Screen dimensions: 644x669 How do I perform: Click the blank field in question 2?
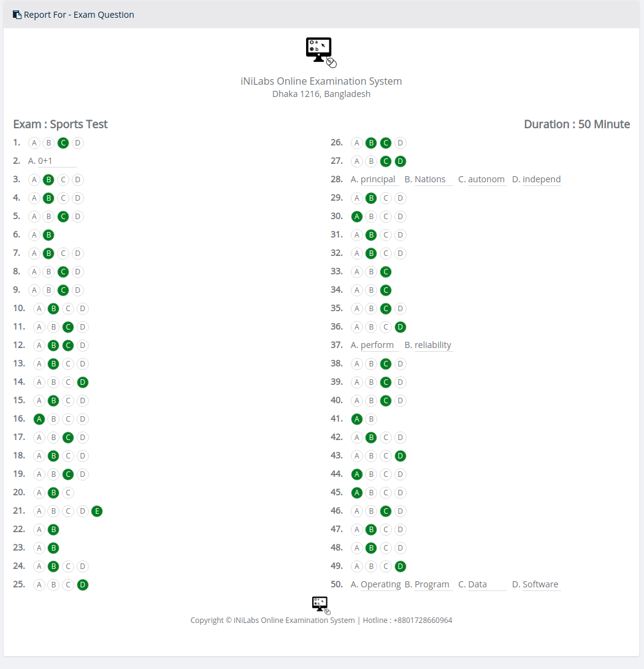tap(57, 161)
